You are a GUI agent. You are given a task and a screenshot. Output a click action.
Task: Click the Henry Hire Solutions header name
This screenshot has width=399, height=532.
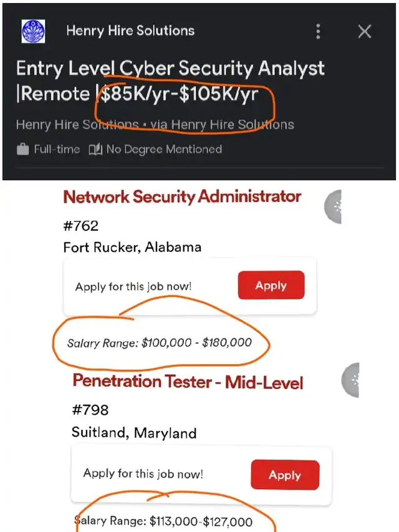coord(130,31)
